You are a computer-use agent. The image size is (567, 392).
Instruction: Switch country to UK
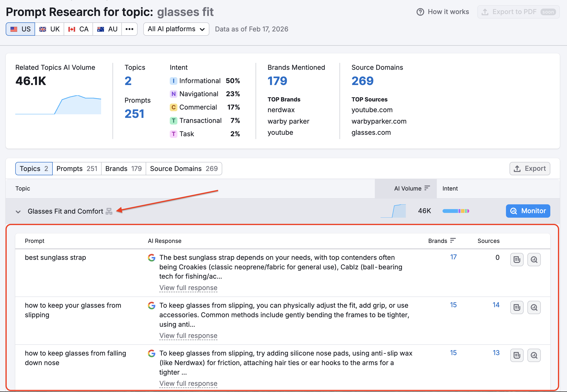pyautogui.click(x=49, y=29)
